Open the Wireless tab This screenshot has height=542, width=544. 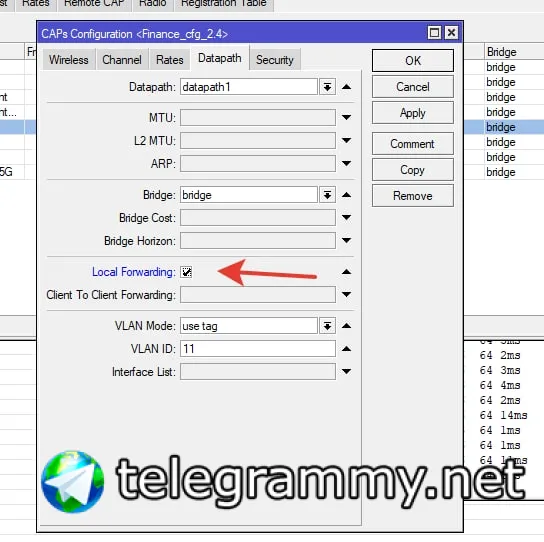click(x=69, y=60)
